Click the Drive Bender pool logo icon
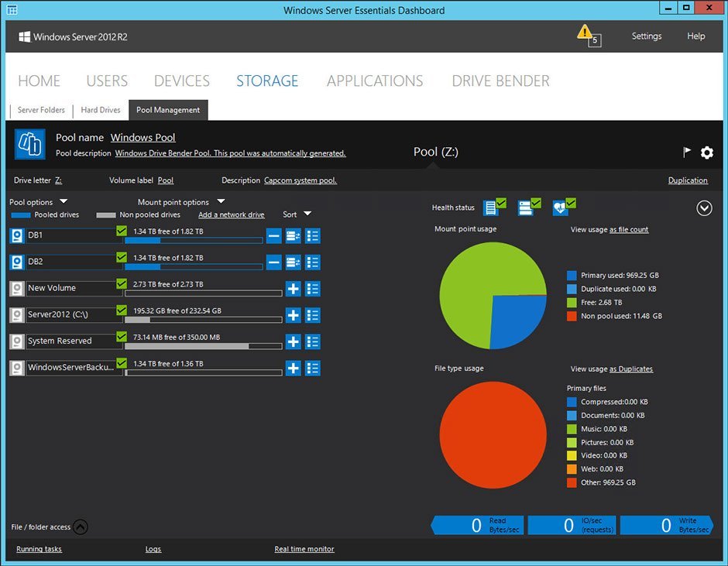This screenshot has height=566, width=728. click(29, 144)
